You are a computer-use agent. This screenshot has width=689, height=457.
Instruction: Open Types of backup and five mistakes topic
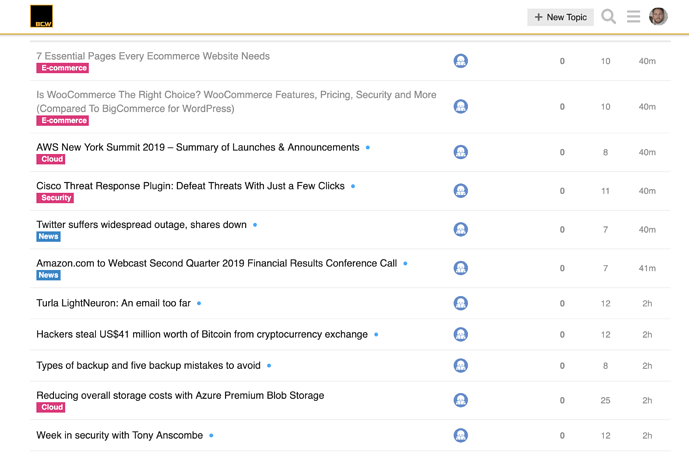point(149,366)
